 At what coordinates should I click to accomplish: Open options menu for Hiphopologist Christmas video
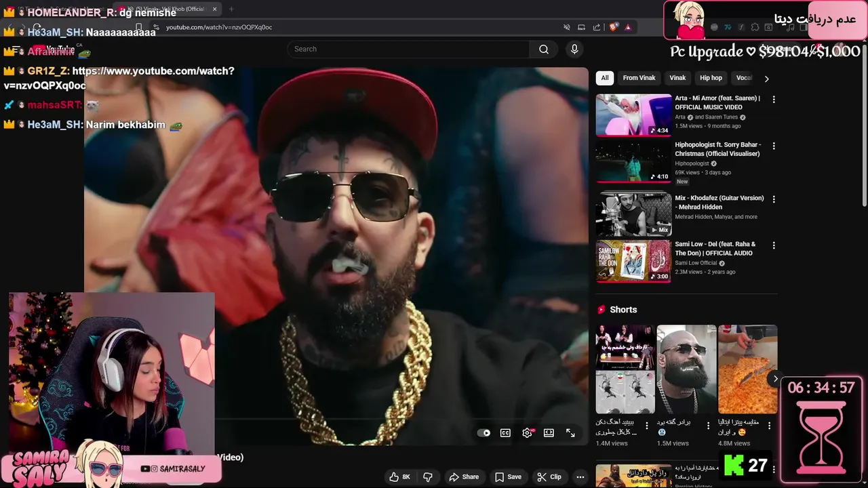pos(774,146)
